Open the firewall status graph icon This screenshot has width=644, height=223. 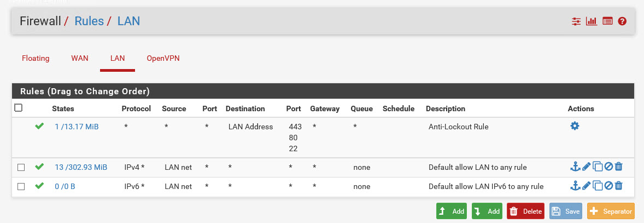(x=591, y=21)
